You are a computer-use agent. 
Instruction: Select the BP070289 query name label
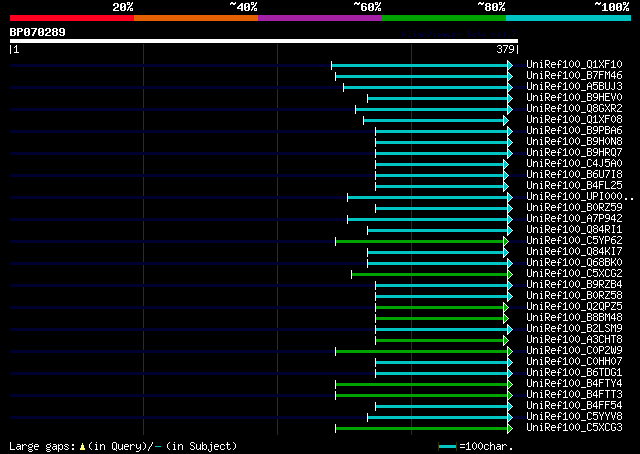point(38,32)
